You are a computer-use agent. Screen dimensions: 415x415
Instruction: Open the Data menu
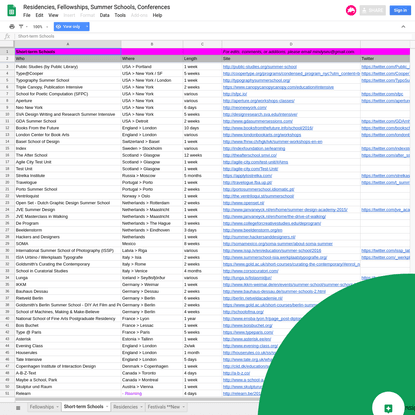(104, 15)
